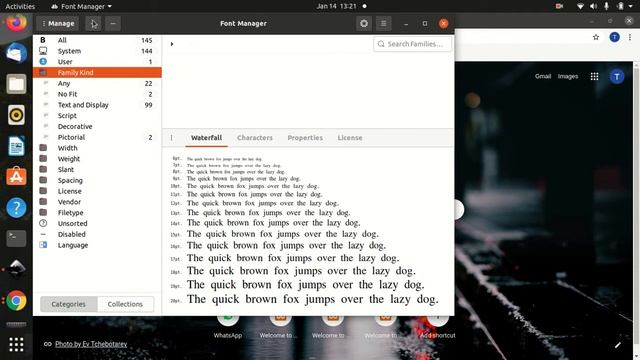Open the Filetype category folder

[x=97, y=213]
